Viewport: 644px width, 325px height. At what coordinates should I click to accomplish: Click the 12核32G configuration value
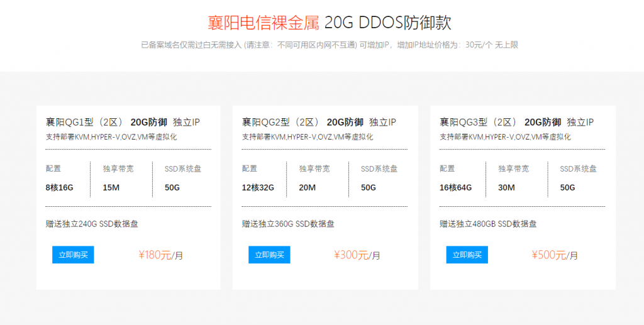(258, 188)
